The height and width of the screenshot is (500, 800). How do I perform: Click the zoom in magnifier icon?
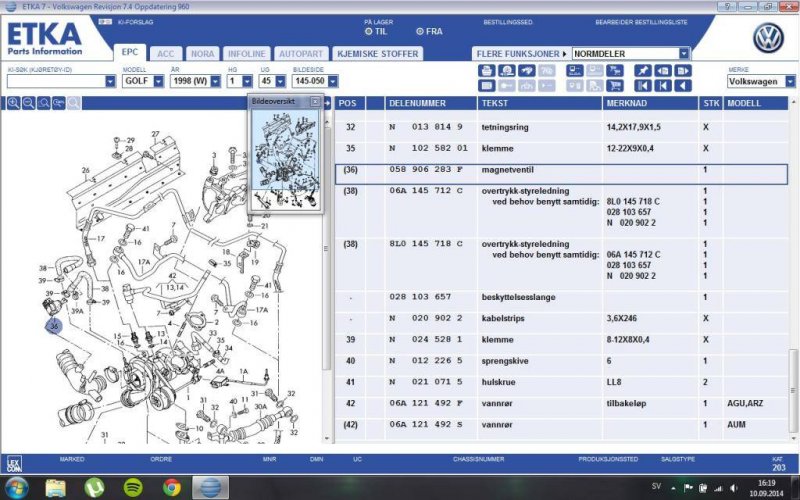(x=13, y=103)
